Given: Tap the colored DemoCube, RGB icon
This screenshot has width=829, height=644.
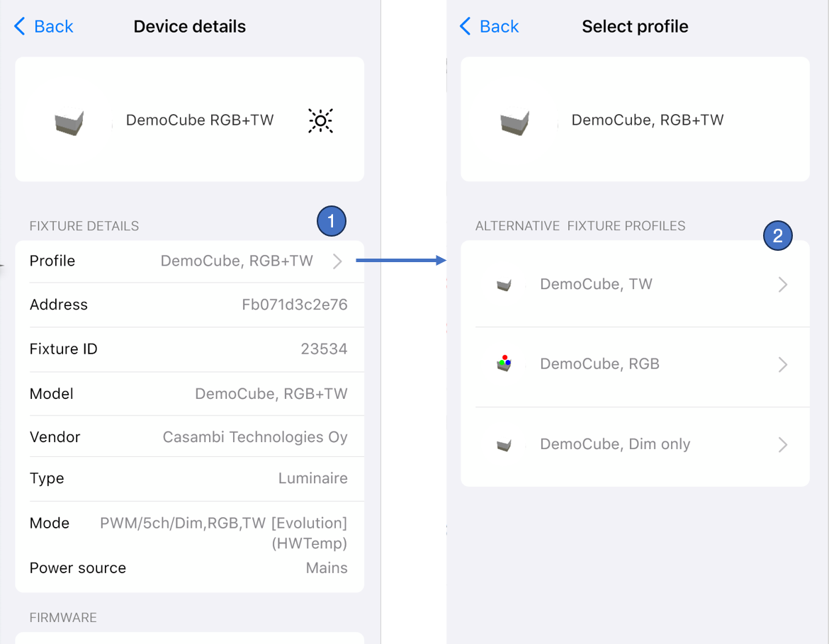Looking at the screenshot, I should click(x=504, y=364).
